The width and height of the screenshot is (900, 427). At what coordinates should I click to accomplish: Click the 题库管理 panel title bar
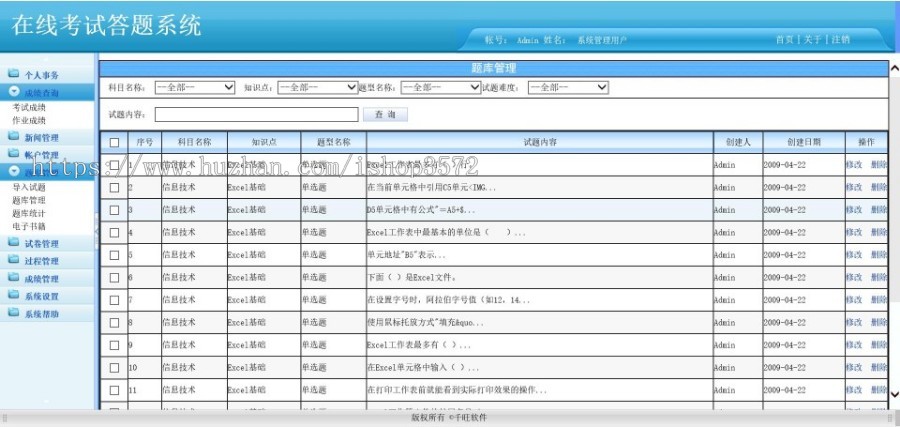pos(494,68)
